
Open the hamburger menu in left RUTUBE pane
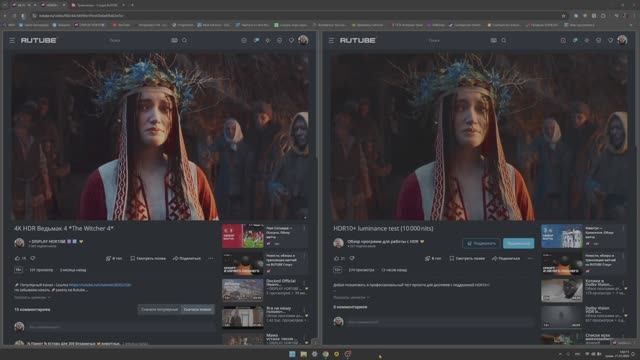point(12,40)
